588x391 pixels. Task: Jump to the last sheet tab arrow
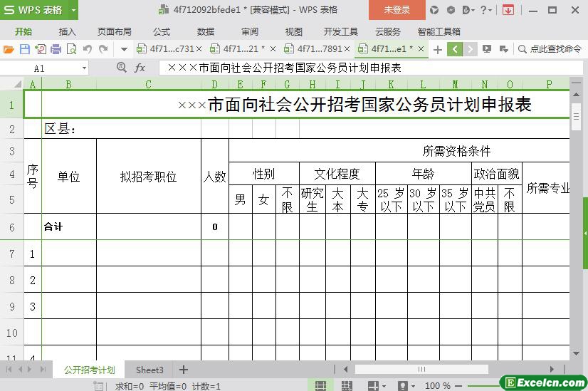[43, 370]
